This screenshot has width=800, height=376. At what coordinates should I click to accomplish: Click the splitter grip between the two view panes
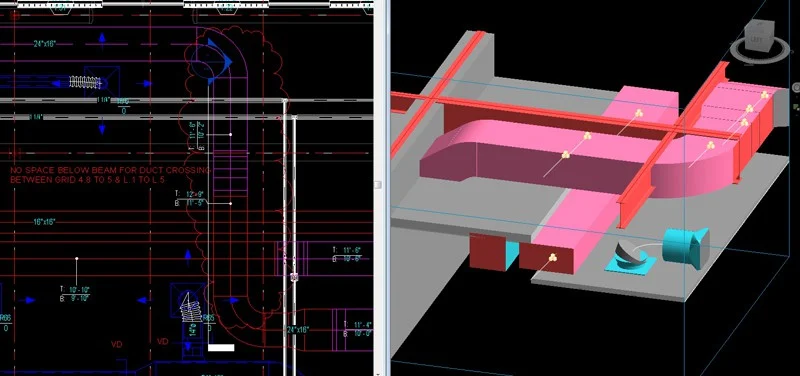(x=379, y=184)
